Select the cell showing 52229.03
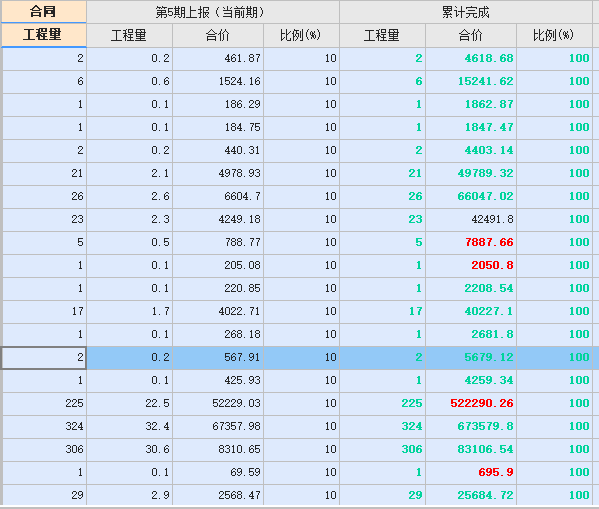This screenshot has width=599, height=509. (x=218, y=403)
